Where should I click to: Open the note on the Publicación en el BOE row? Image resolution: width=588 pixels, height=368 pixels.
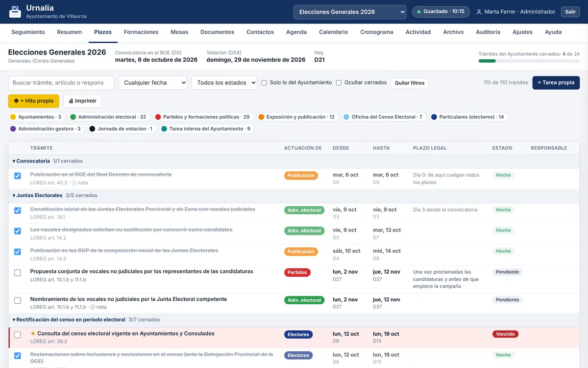[x=80, y=183]
